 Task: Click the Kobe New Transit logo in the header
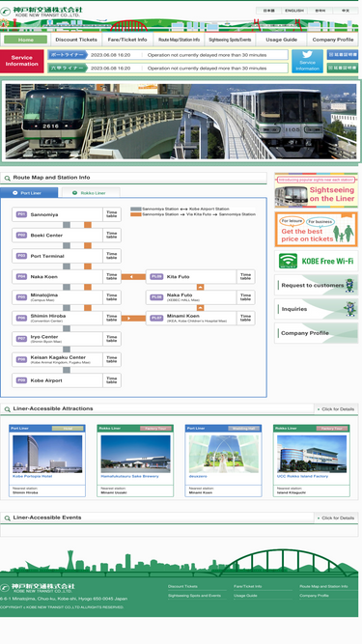coord(42,12)
